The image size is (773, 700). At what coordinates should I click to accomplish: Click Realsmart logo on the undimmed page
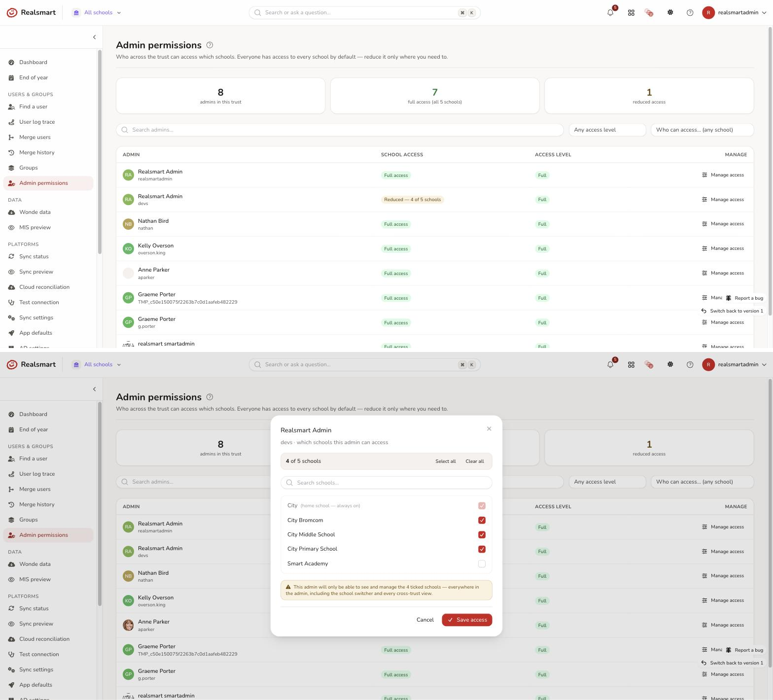click(31, 12)
